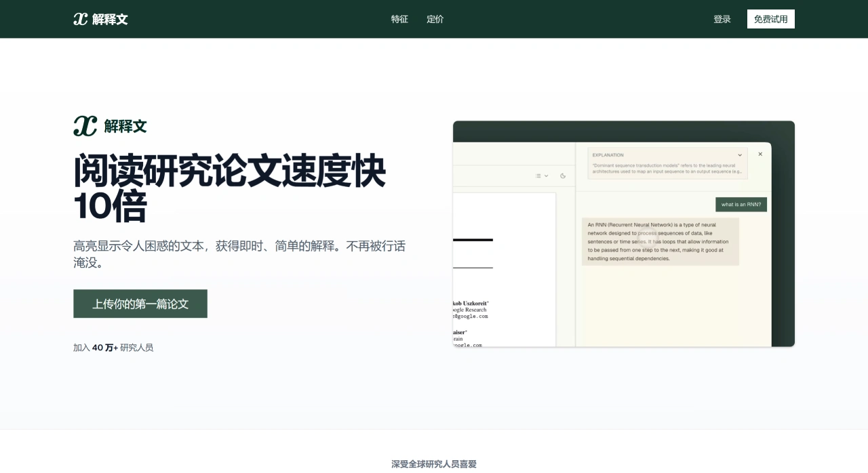The width and height of the screenshot is (868, 473).
Task: Click the 深受全球研究人员喜爱 footer heading
Action: 433,464
